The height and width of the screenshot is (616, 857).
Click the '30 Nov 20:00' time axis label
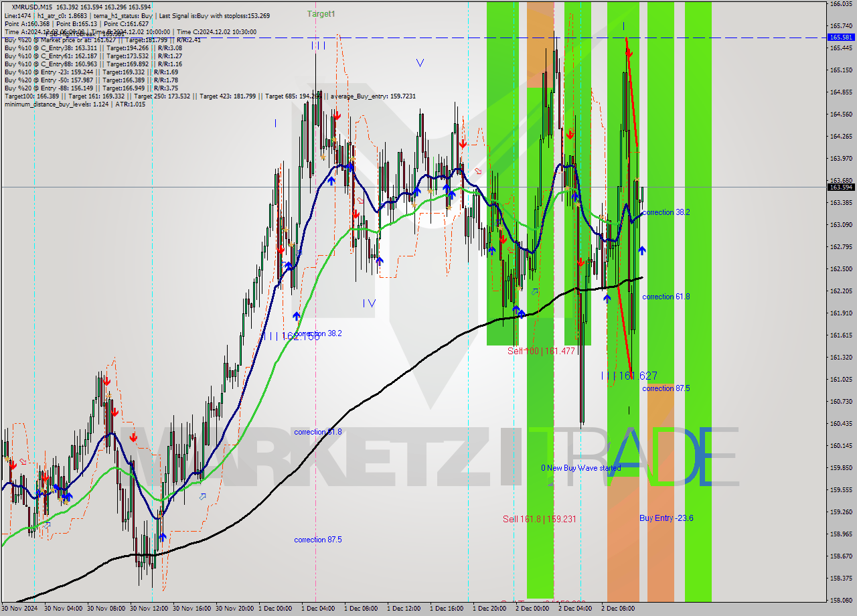pos(234,609)
